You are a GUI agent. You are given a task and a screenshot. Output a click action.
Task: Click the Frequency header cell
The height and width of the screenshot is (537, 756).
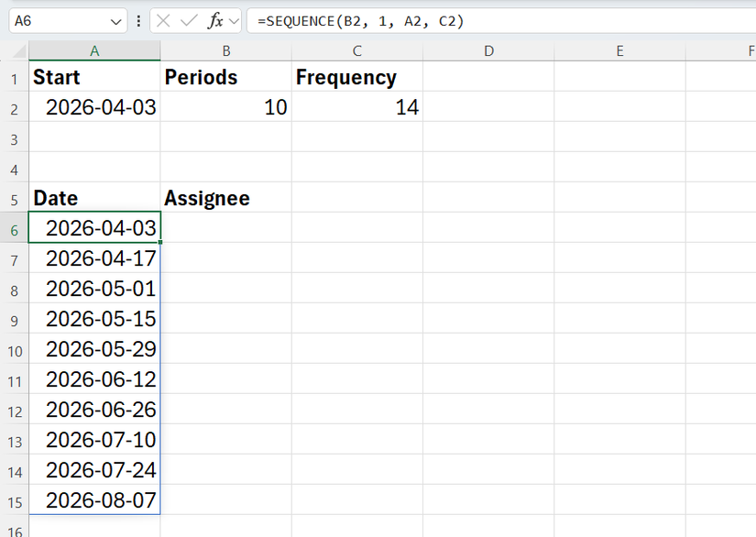(x=356, y=77)
